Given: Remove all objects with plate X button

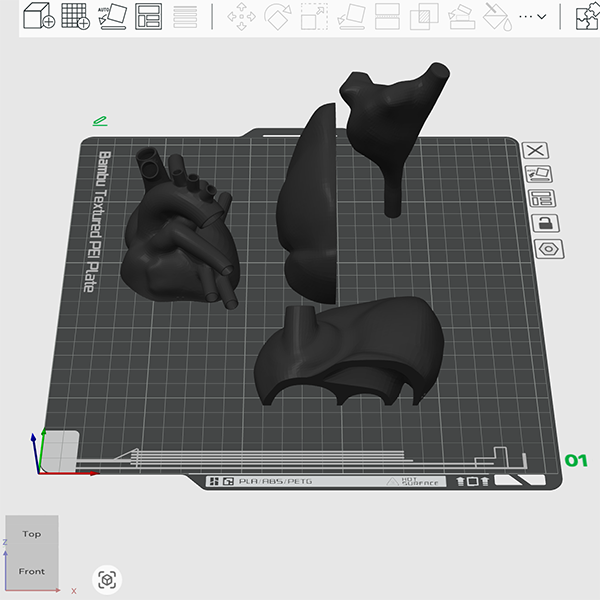Looking at the screenshot, I should (x=537, y=151).
